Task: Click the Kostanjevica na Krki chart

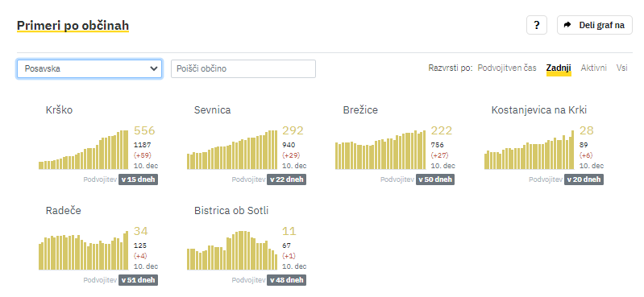Action: [529, 150]
